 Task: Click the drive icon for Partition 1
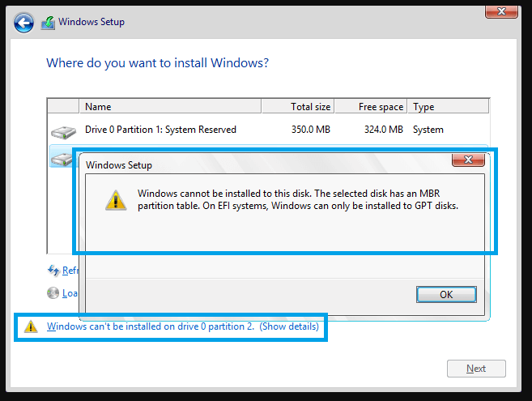tap(63, 132)
